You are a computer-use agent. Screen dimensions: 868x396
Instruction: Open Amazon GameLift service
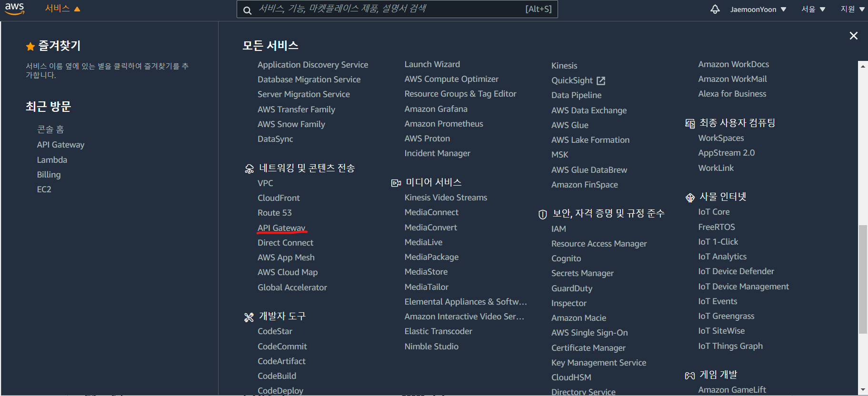[732, 390]
